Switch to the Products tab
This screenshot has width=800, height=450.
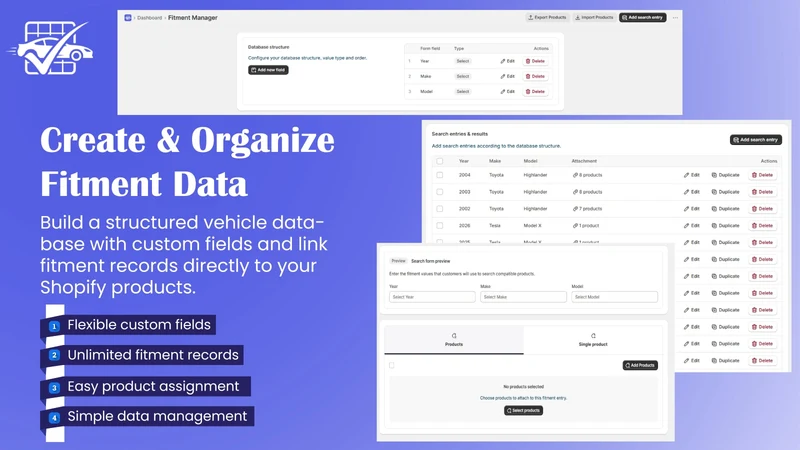tap(454, 340)
